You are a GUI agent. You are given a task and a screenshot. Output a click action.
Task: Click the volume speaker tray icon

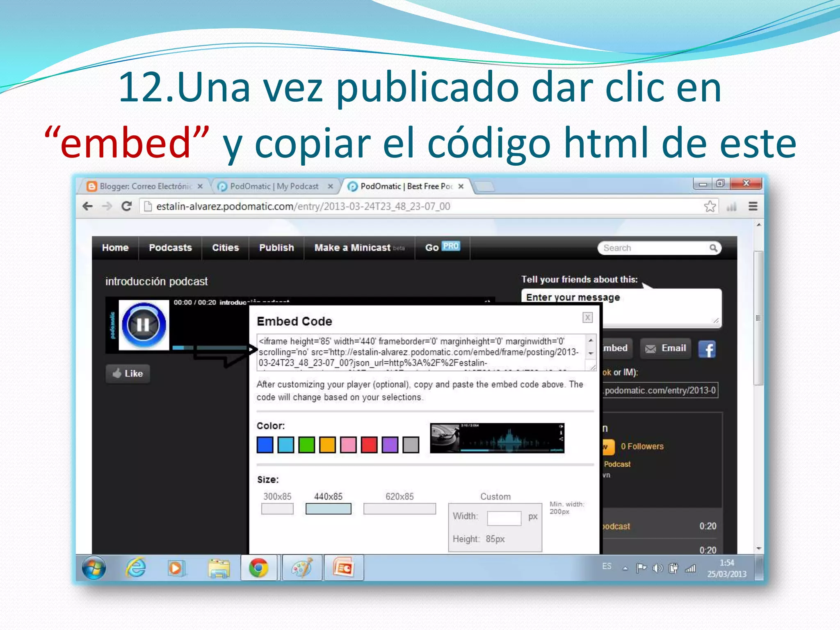(x=657, y=568)
